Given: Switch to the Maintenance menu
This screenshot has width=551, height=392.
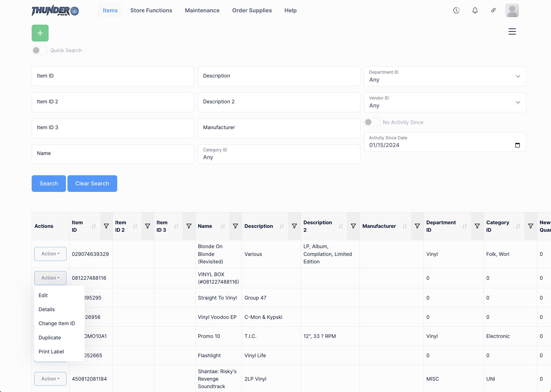Looking at the screenshot, I should (x=202, y=10).
